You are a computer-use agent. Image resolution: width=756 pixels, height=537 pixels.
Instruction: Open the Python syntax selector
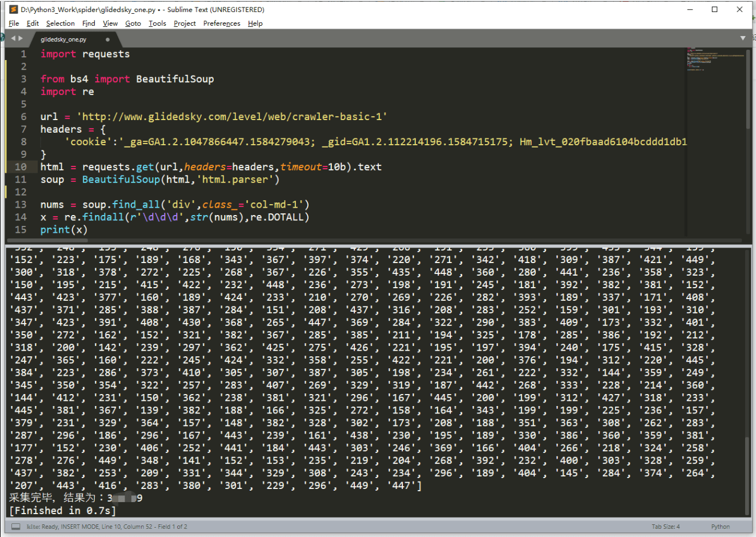[721, 527]
